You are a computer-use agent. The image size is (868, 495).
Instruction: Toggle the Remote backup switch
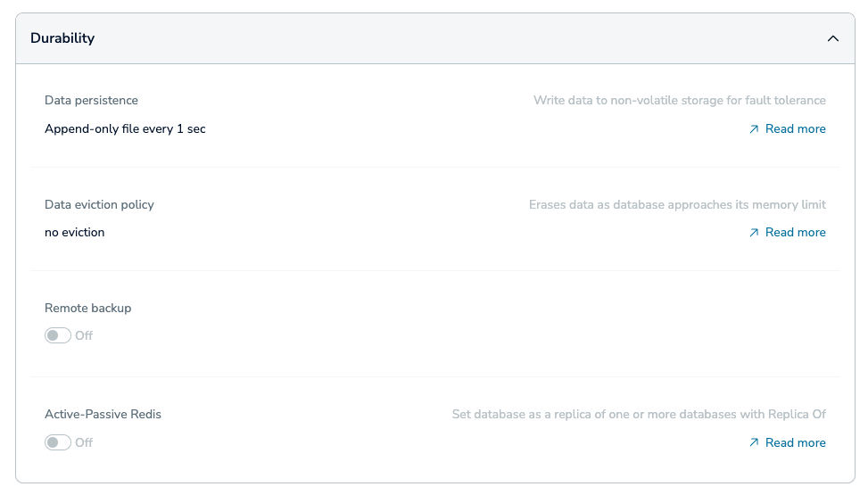coord(58,335)
